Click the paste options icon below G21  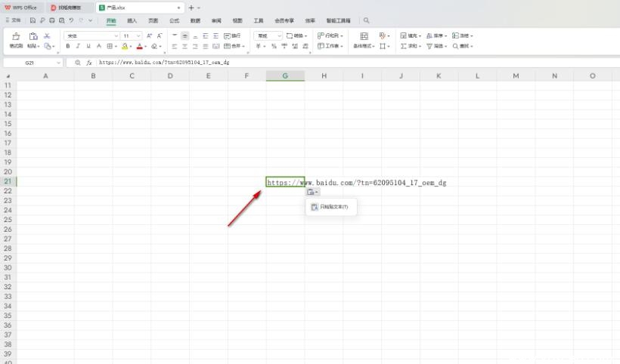(x=312, y=192)
